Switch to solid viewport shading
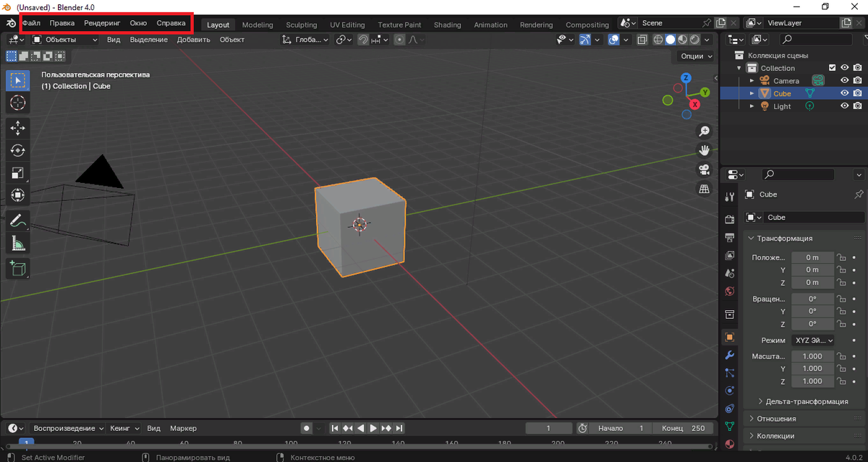Image resolution: width=868 pixels, height=462 pixels. (671, 40)
